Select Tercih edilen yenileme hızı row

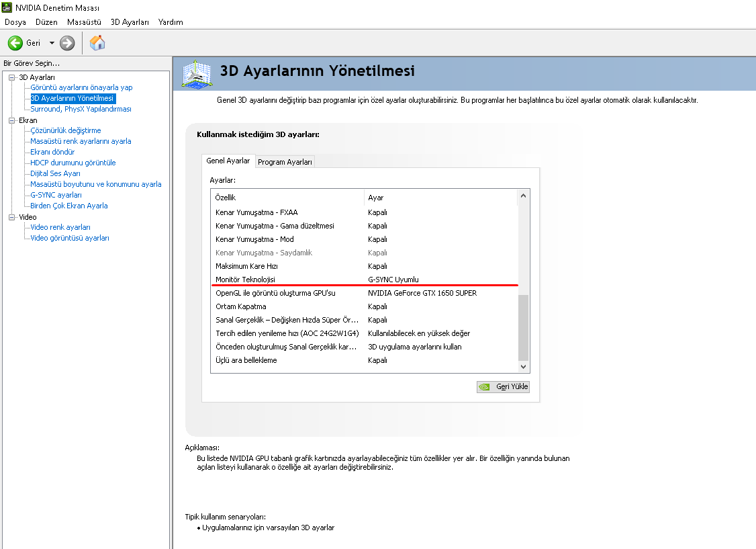pyautogui.click(x=365, y=334)
